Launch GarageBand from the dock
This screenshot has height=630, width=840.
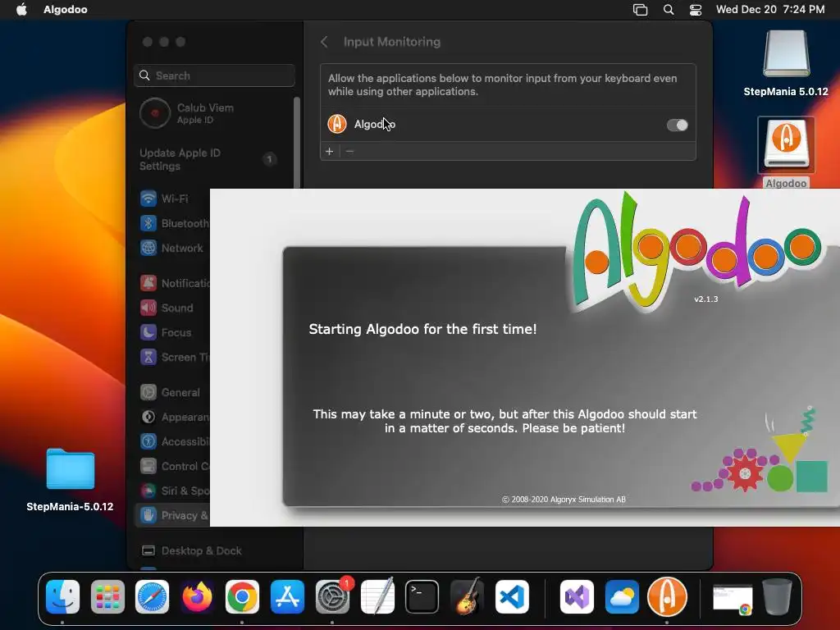point(467,596)
